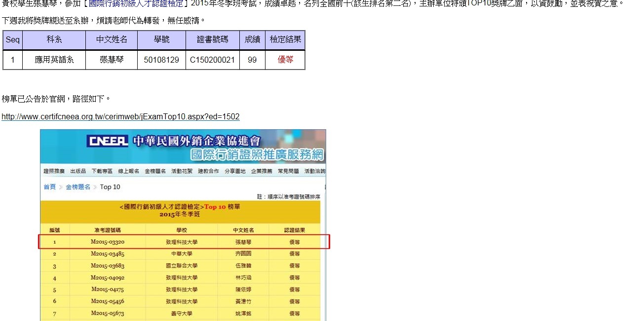Open the 建教合作 menu item
644x321 pixels.
pos(208,171)
